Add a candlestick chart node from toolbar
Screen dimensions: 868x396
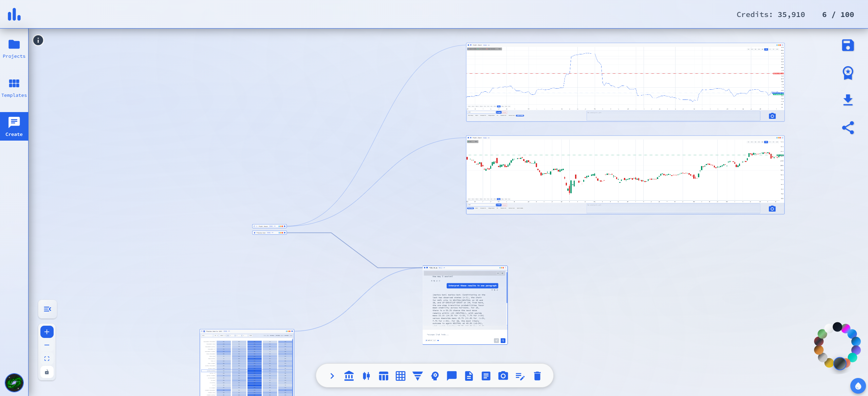click(x=366, y=376)
